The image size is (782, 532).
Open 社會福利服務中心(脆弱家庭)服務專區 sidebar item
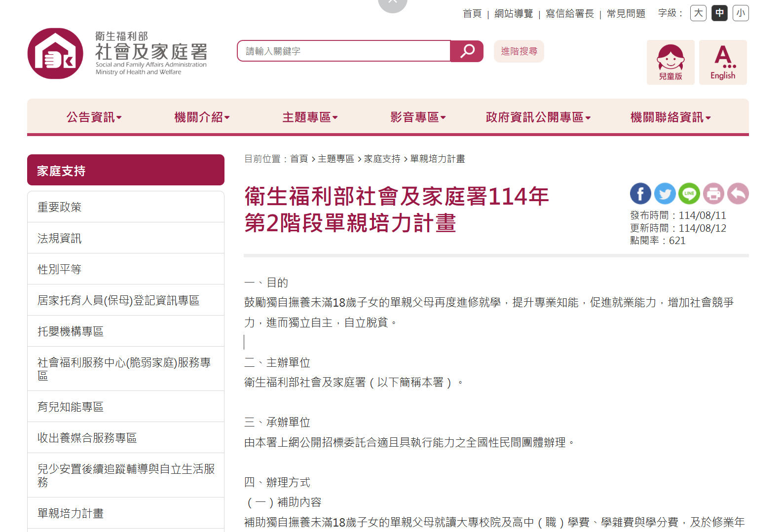[x=126, y=369]
